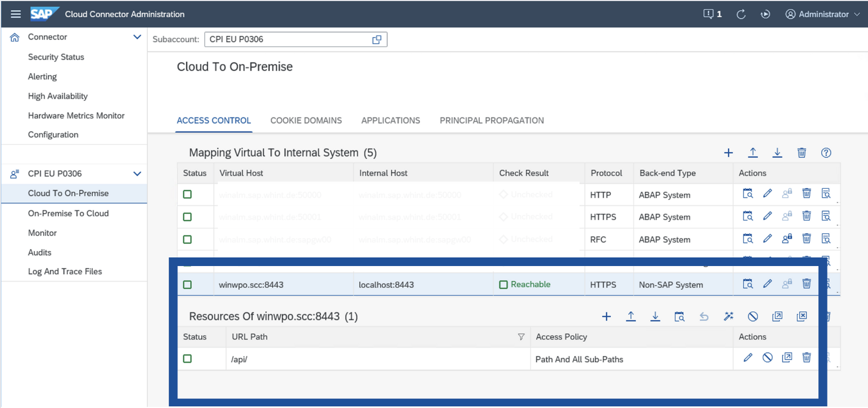Open Audits in the sidebar

pos(39,253)
